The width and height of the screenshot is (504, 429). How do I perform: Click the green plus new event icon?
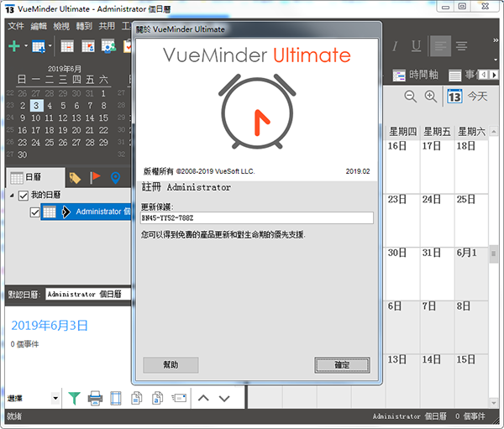tap(14, 47)
